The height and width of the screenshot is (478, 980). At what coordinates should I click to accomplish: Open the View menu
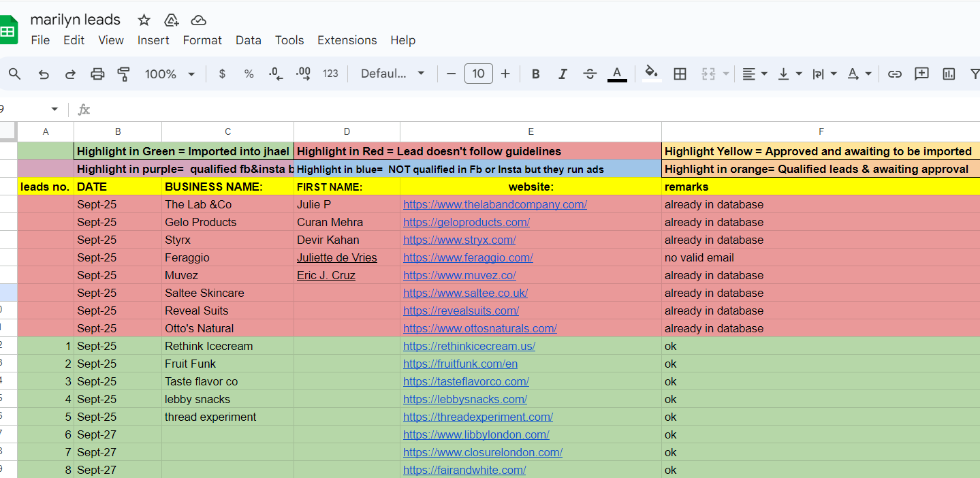click(111, 40)
